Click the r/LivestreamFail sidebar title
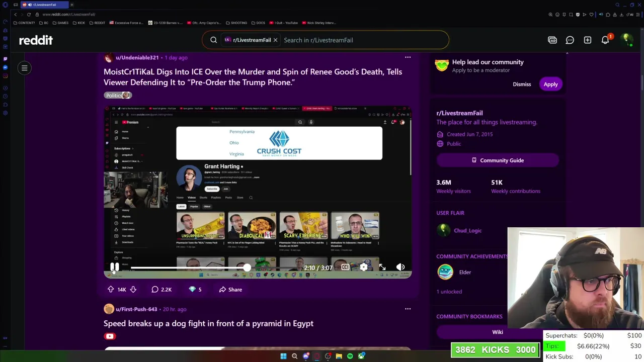This screenshot has height=362, width=644. click(x=459, y=113)
